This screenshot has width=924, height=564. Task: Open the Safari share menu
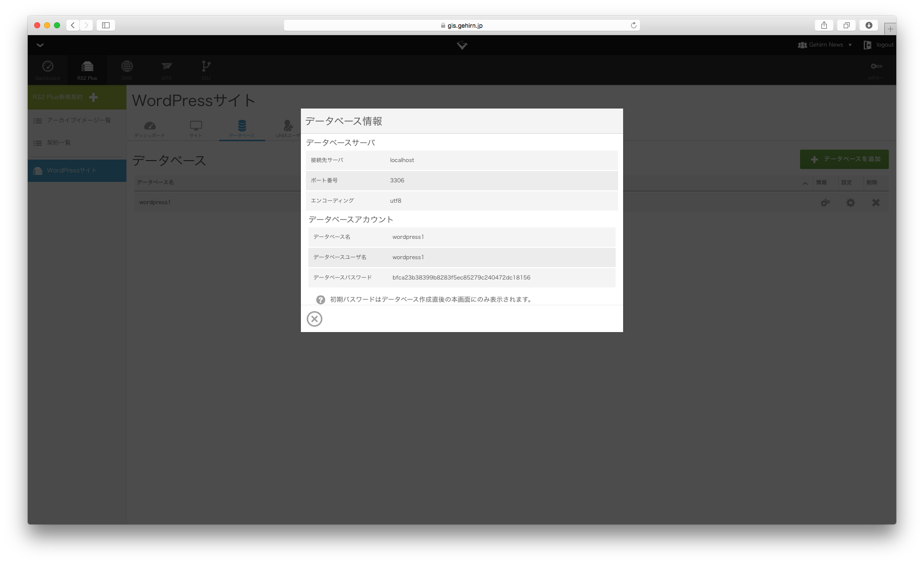(x=824, y=25)
